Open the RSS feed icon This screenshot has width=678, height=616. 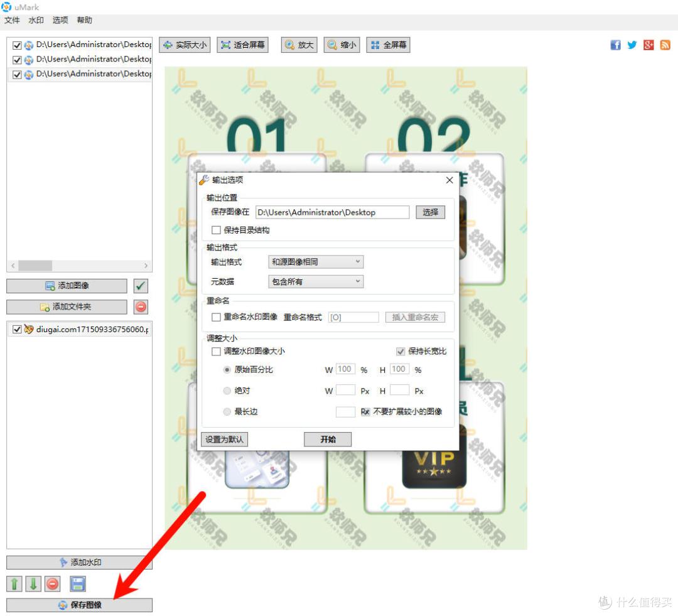pos(665,45)
